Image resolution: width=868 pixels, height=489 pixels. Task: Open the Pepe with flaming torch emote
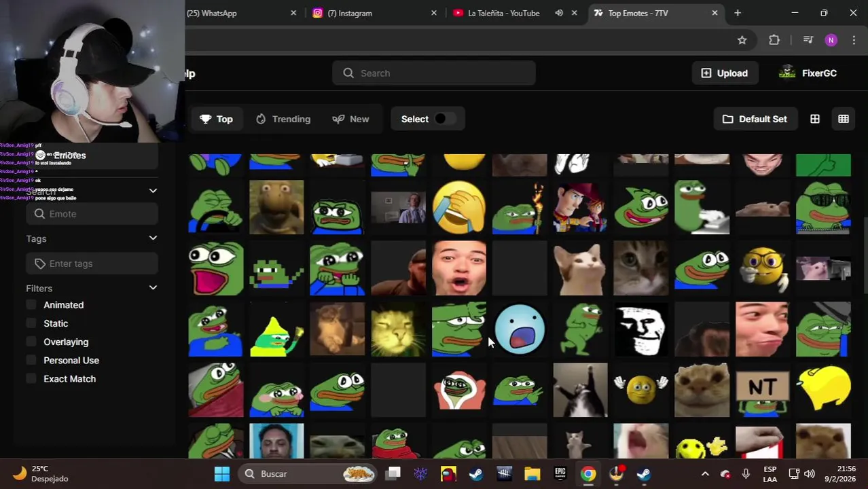coord(520,207)
